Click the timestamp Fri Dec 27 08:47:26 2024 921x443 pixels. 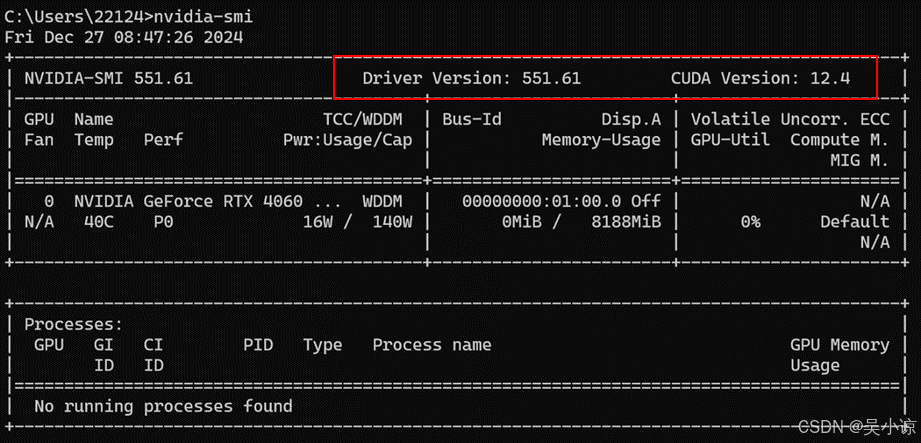pyautogui.click(x=123, y=37)
